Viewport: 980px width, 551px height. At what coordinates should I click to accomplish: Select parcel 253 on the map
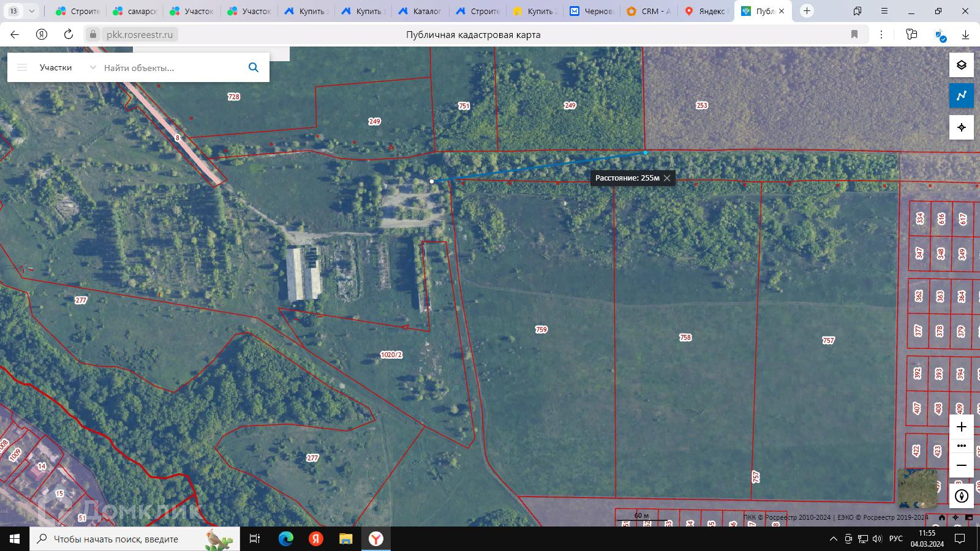pos(702,105)
